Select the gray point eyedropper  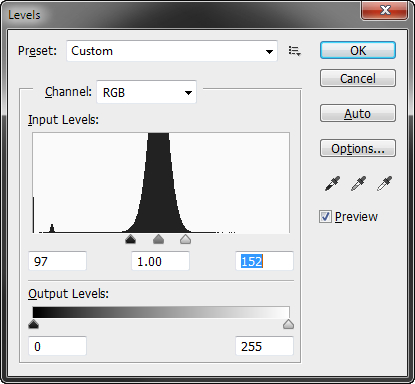[358, 184]
